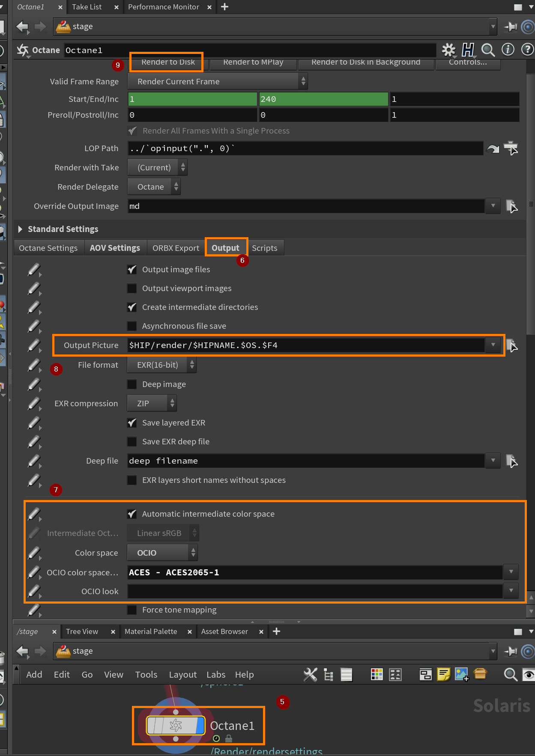Click the Render to MPlay button
This screenshot has height=756, width=535.
pyautogui.click(x=253, y=63)
